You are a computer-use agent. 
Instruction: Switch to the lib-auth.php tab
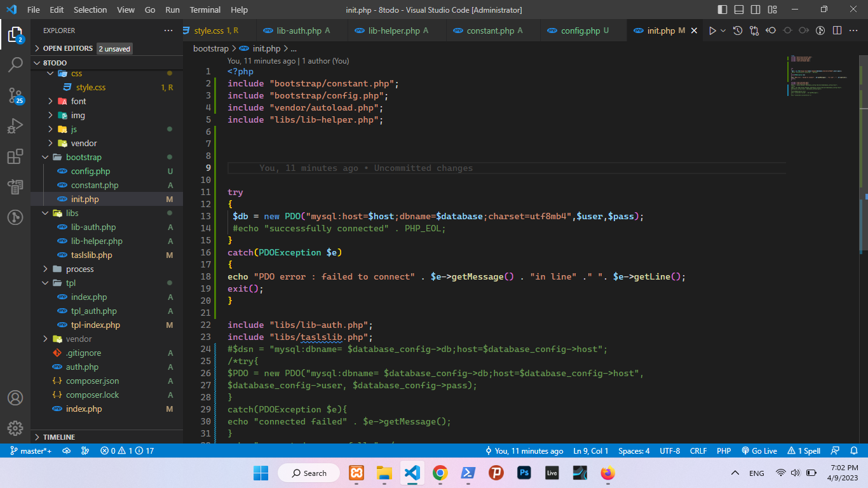coord(303,30)
